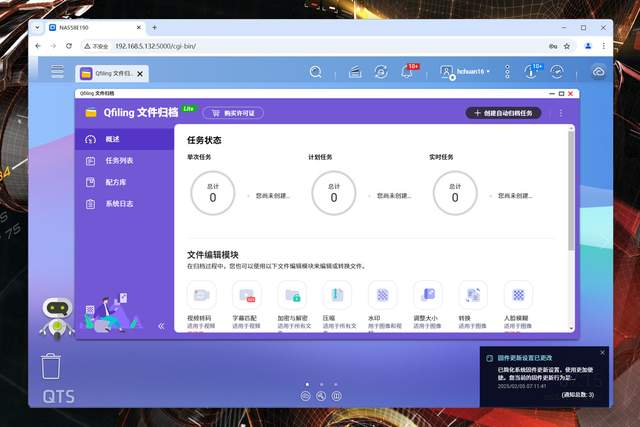Select 概述 in the sidebar
640x427 pixels.
(124, 139)
